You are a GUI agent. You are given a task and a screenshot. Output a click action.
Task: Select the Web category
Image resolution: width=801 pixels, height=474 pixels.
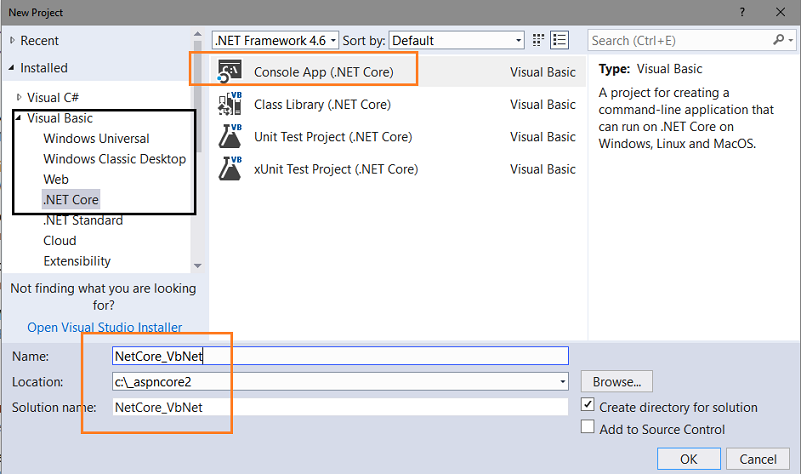point(56,179)
